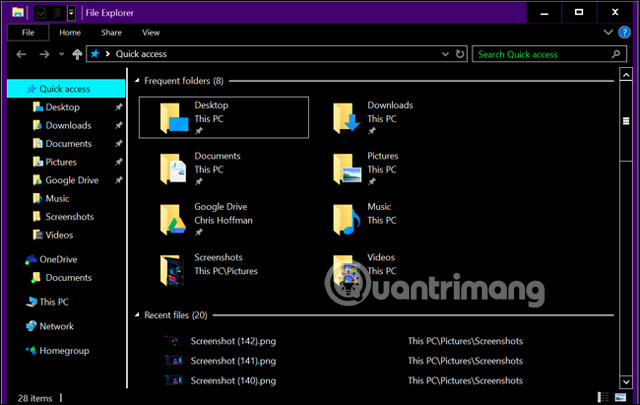640x405 pixels.
Task: Open OneDrive in the navigation pane
Action: tap(58, 259)
